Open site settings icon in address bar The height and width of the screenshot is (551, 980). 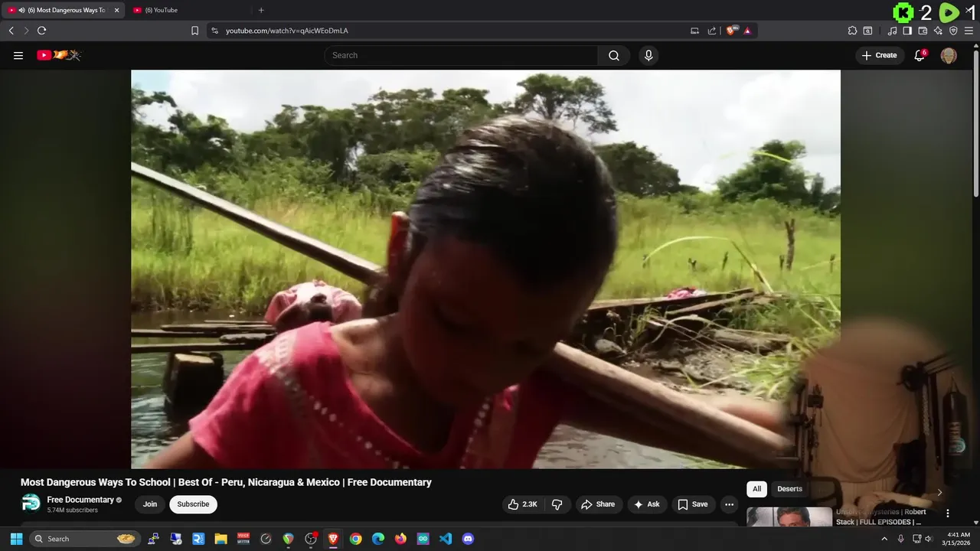pyautogui.click(x=214, y=31)
